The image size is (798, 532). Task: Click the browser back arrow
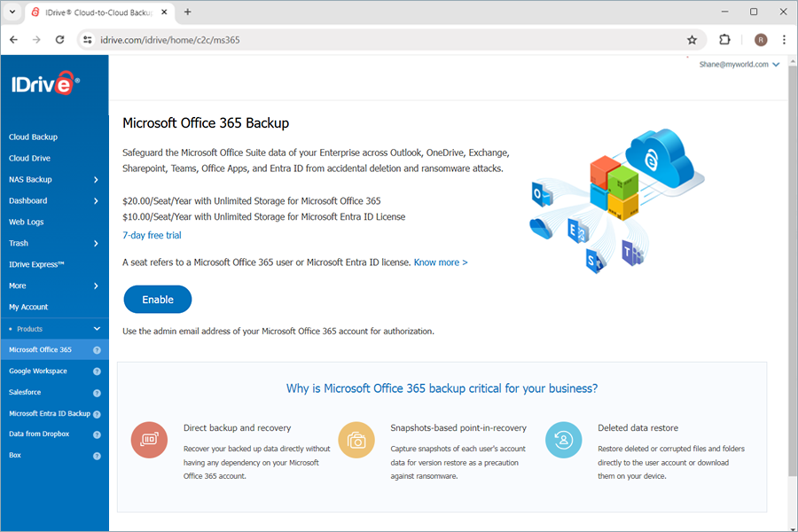[13, 40]
